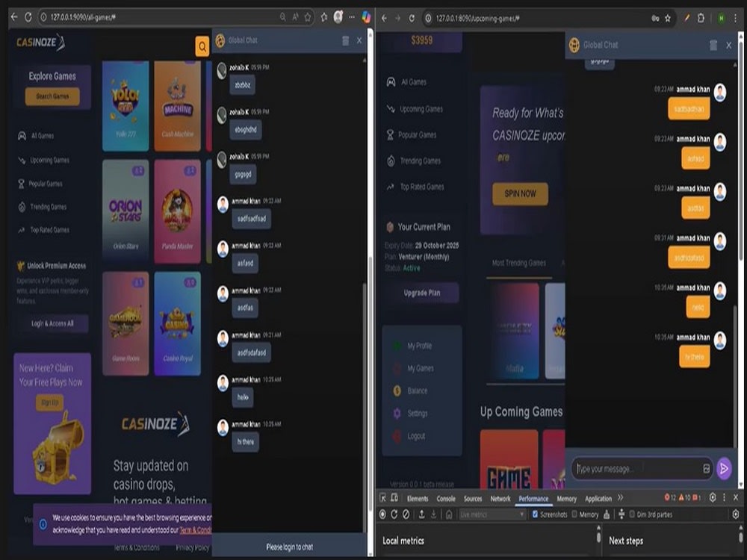Open Upcoming Games in right window sidebar
This screenshot has width=747, height=560.
click(x=415, y=109)
